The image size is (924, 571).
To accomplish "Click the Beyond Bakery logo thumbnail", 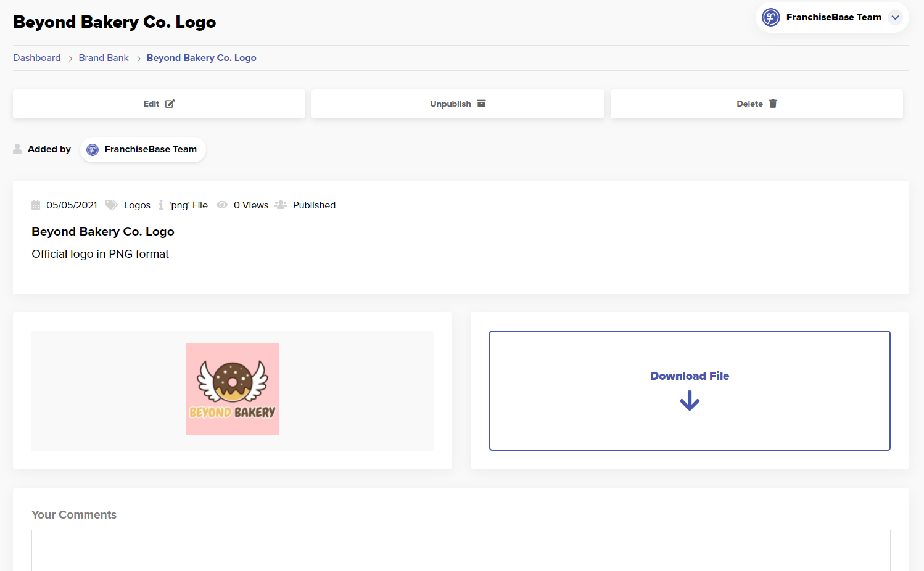I will 232,388.
